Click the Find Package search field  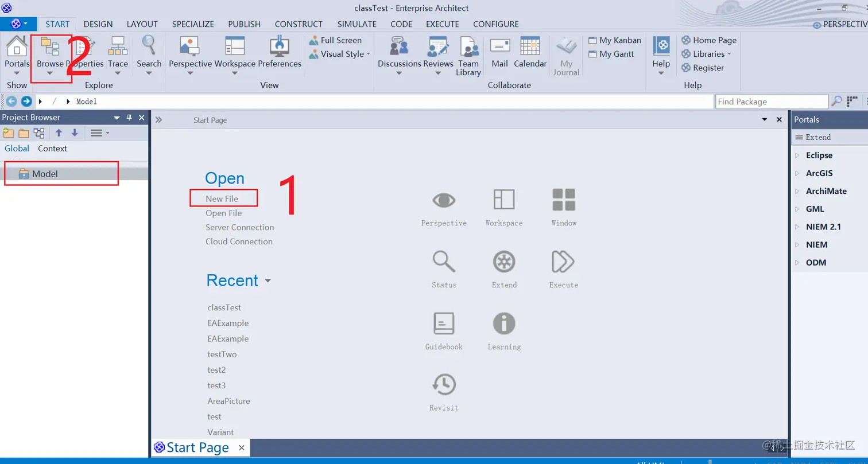click(x=772, y=102)
